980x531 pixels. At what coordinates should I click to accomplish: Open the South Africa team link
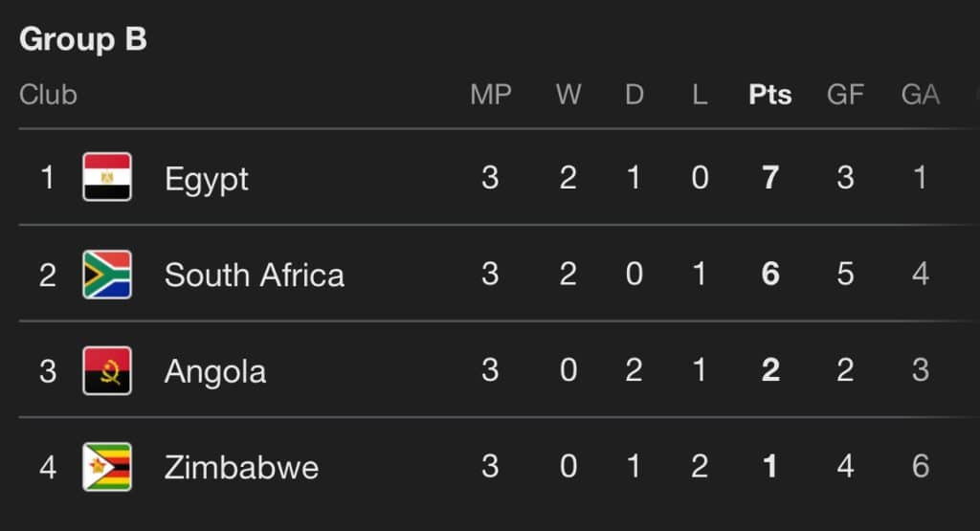pos(255,276)
